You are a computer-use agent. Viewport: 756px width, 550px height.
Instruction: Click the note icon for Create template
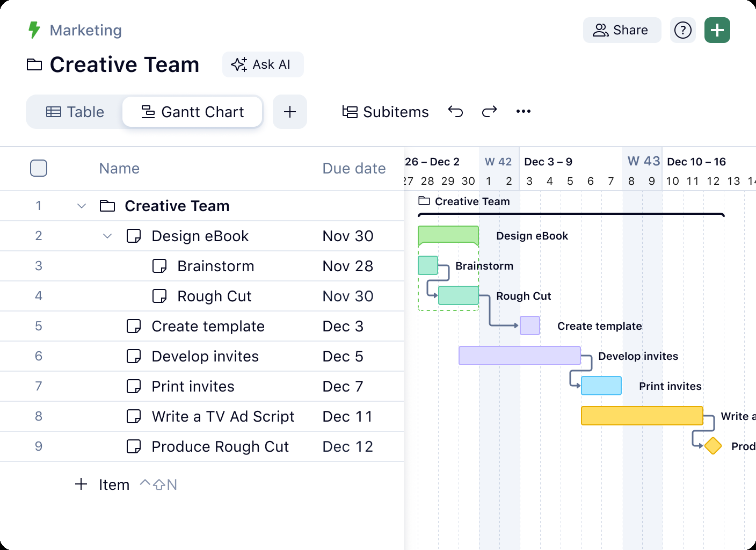tap(134, 326)
